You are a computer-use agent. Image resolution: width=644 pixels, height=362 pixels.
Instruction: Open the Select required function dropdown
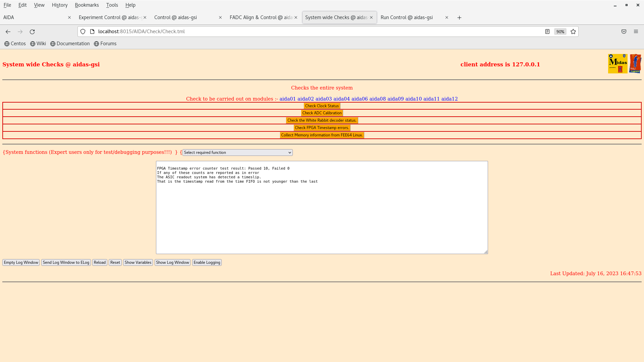click(x=237, y=153)
